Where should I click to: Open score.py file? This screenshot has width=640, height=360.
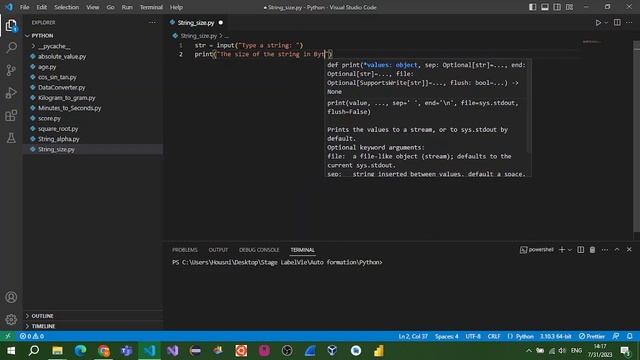tap(49, 118)
